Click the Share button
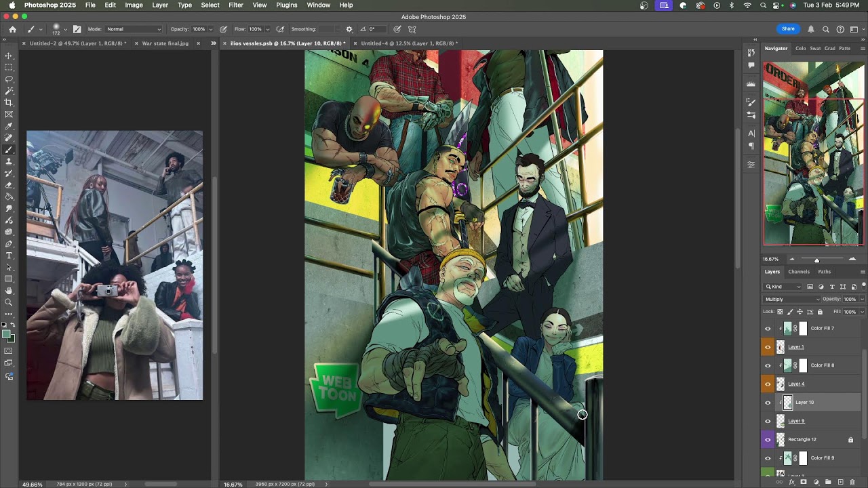The width and height of the screenshot is (868, 488). coord(788,29)
